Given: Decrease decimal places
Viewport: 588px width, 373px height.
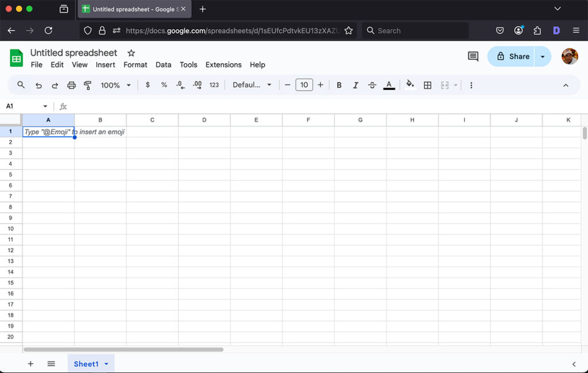Looking at the screenshot, I should 180,84.
